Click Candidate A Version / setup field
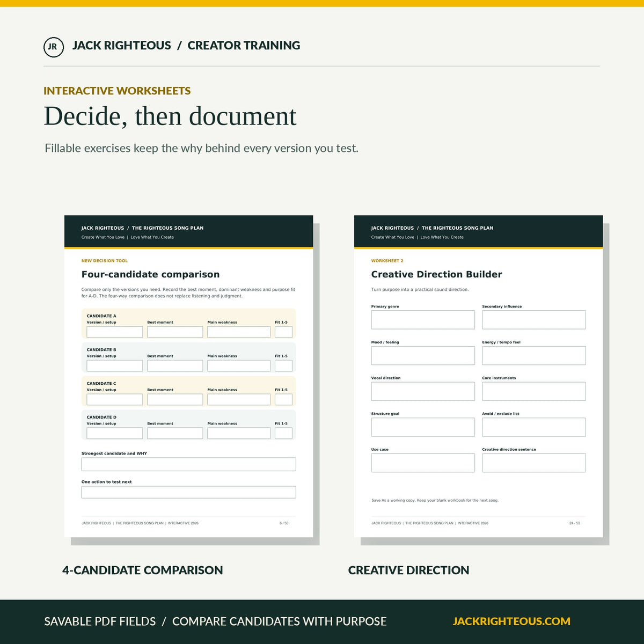Viewport: 644px width, 644px height. click(x=114, y=332)
